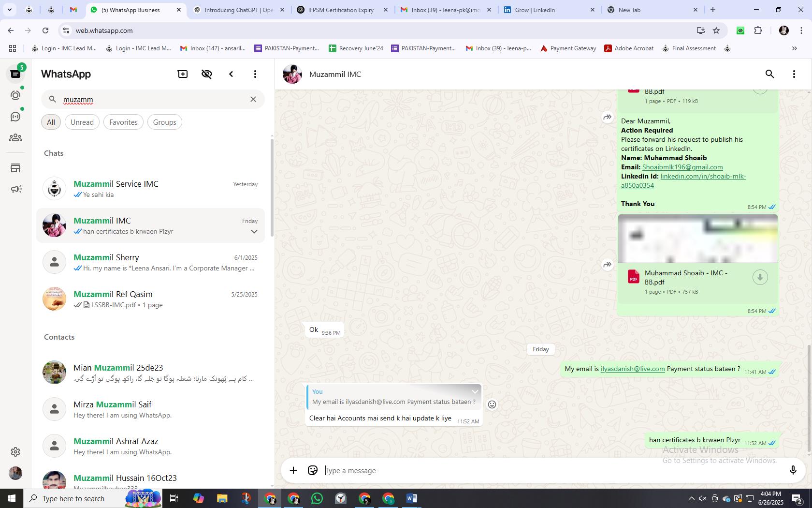
Task: Open the Communities icon in sidebar
Action: [15, 138]
